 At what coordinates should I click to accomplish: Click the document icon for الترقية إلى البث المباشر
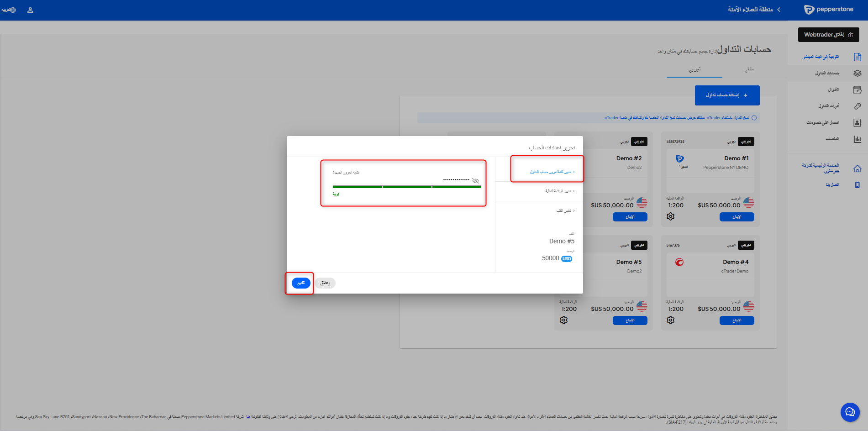click(x=857, y=57)
